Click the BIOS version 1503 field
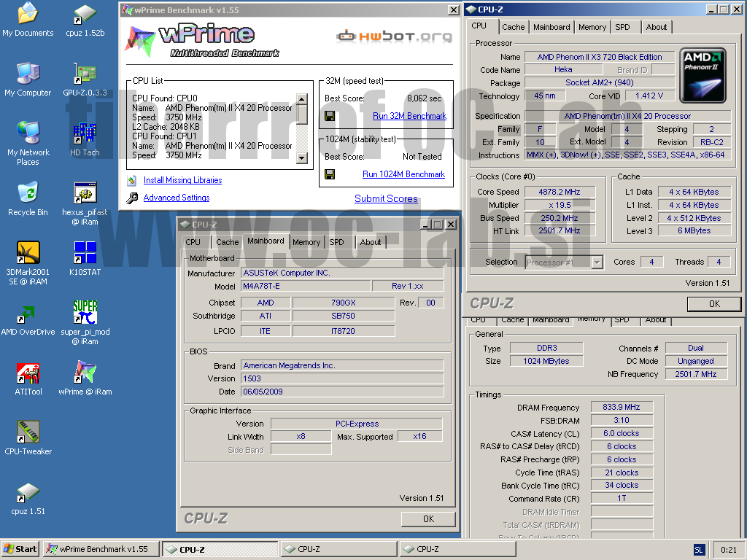 [342, 378]
